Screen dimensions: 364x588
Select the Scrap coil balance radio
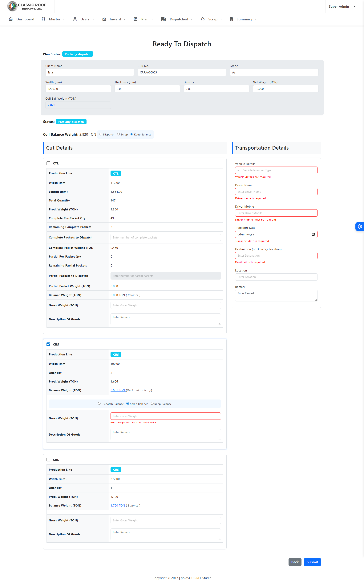pyautogui.click(x=119, y=134)
